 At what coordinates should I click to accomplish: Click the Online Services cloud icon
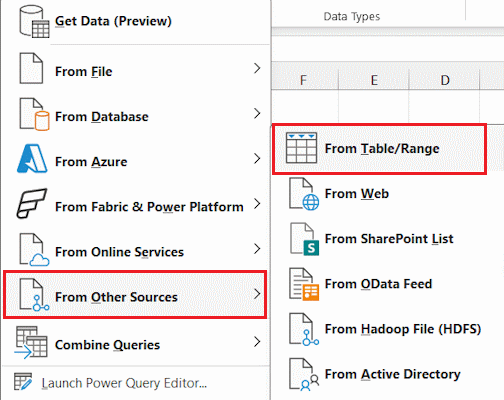34,249
